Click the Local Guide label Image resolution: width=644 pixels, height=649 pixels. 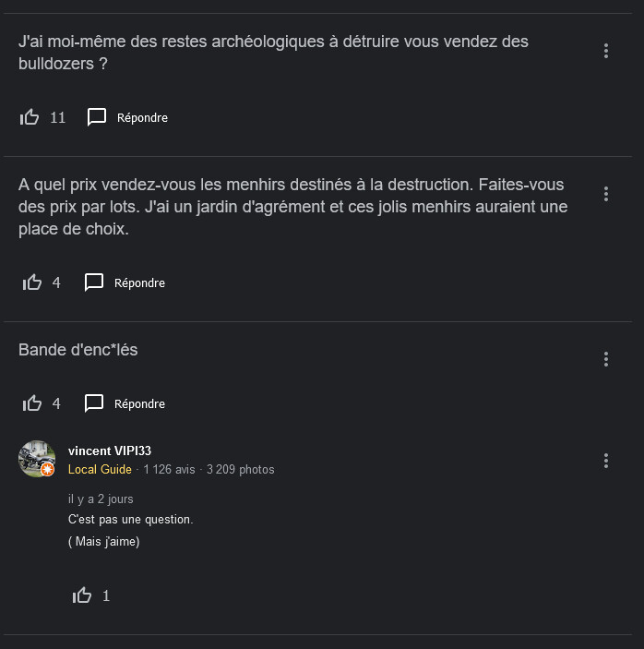click(x=100, y=469)
